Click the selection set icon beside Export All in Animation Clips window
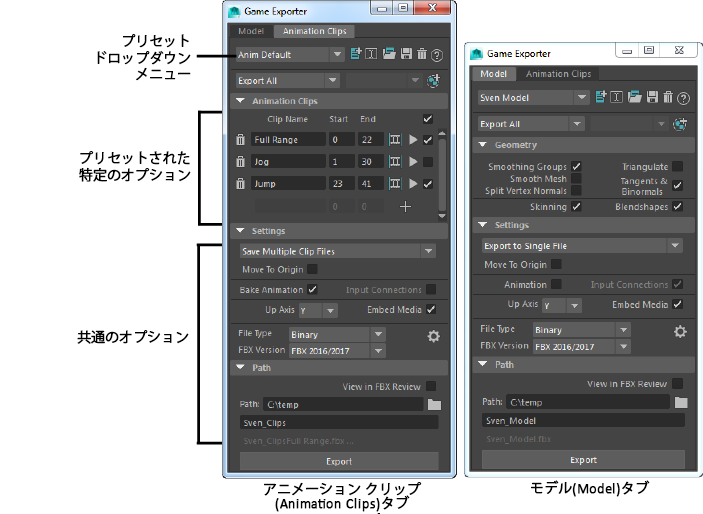703x514 pixels. (x=433, y=81)
